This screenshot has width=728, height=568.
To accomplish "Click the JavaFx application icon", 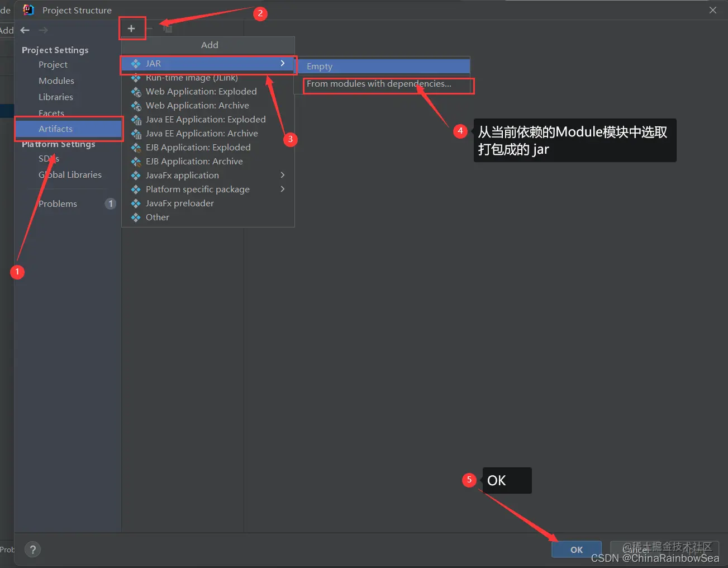I will pyautogui.click(x=136, y=176).
